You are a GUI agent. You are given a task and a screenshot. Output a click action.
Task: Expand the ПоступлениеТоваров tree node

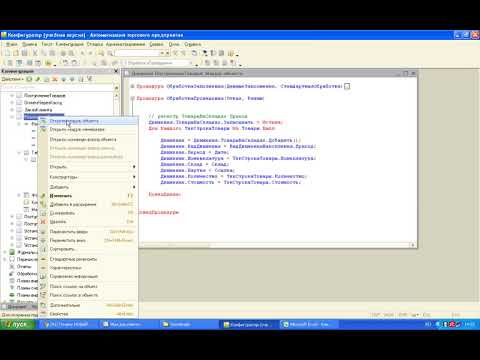click(x=12, y=96)
